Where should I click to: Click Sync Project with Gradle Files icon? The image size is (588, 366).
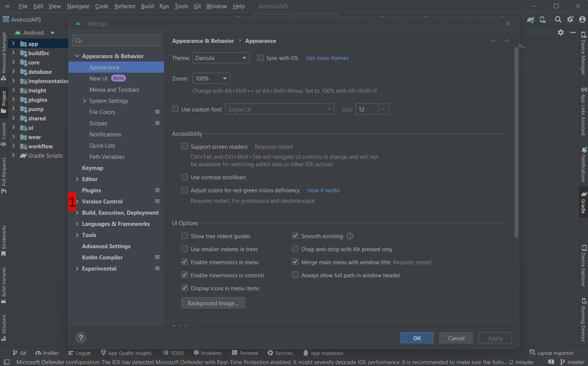coord(531,20)
